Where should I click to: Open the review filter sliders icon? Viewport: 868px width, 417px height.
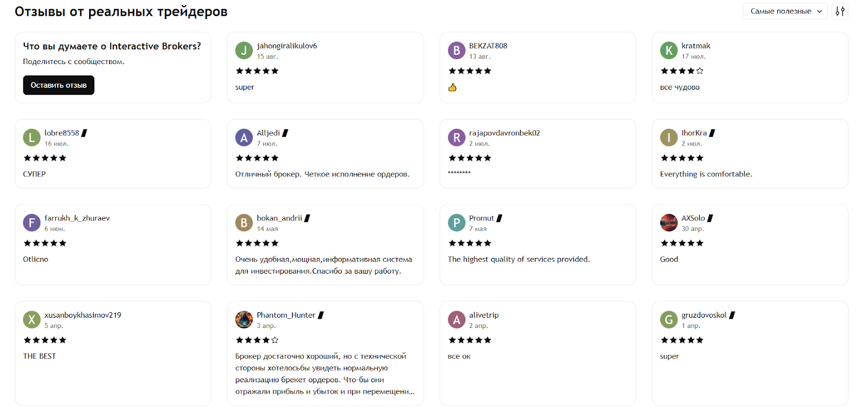point(840,11)
